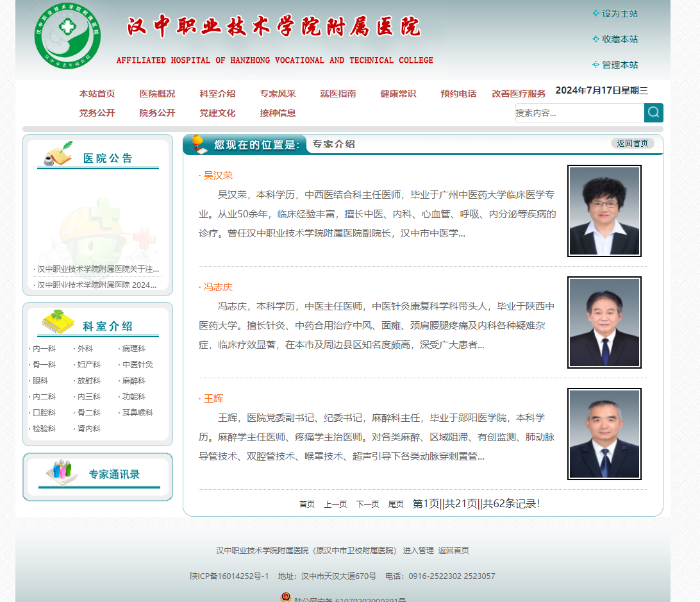
Task: Open expert 王辉 name link
Action: click(x=213, y=399)
